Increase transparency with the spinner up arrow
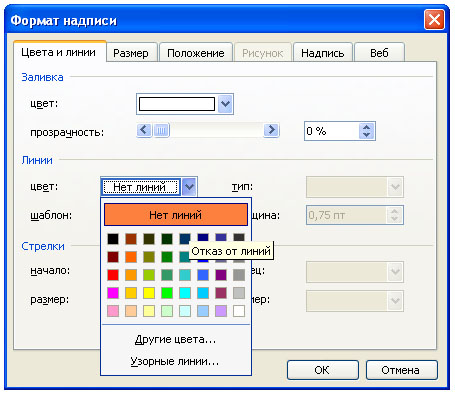455x394 pixels. [x=366, y=127]
